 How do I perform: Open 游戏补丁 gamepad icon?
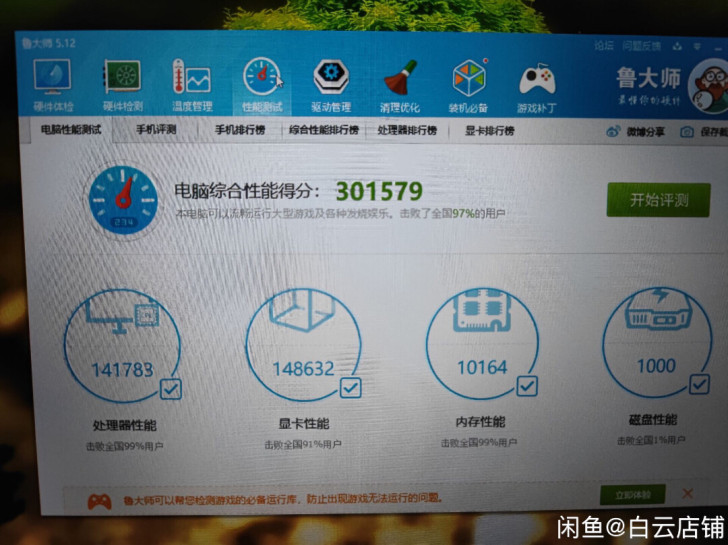(537, 87)
